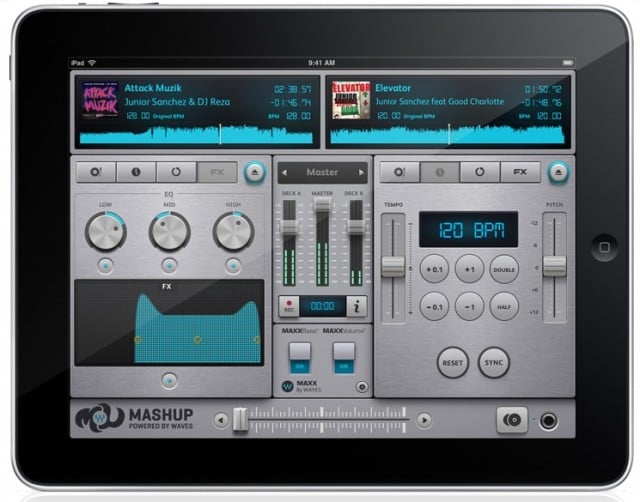The width and height of the screenshot is (640, 502).
Task: Select the FX tab on right deck
Action: pos(520,172)
